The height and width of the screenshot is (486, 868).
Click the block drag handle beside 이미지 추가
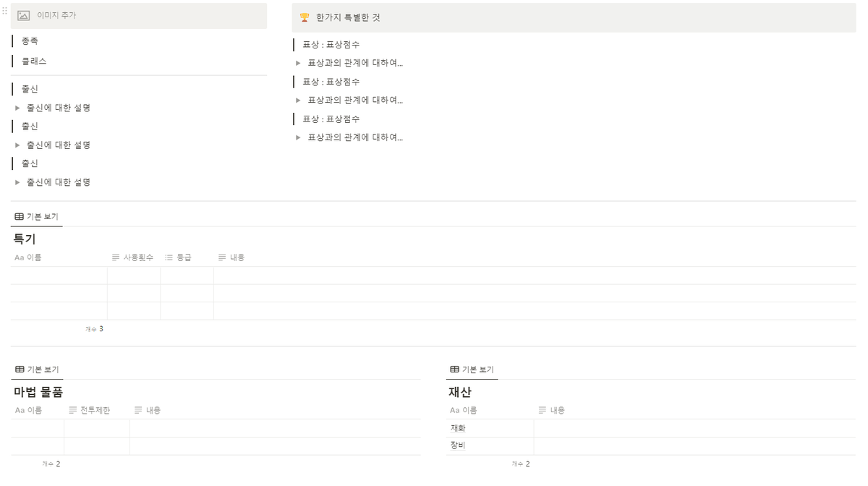click(4, 11)
